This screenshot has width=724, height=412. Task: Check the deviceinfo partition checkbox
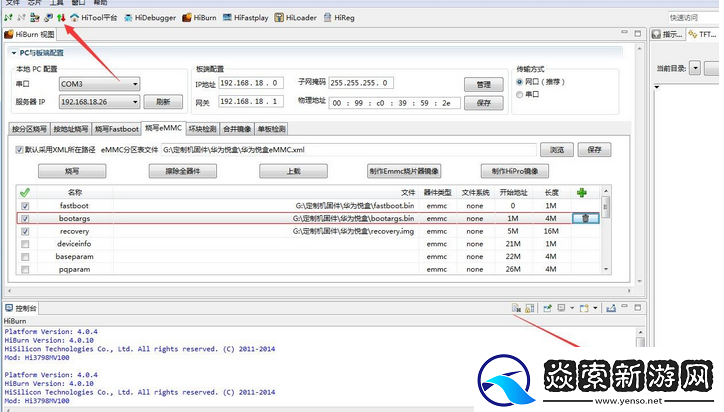(25, 244)
